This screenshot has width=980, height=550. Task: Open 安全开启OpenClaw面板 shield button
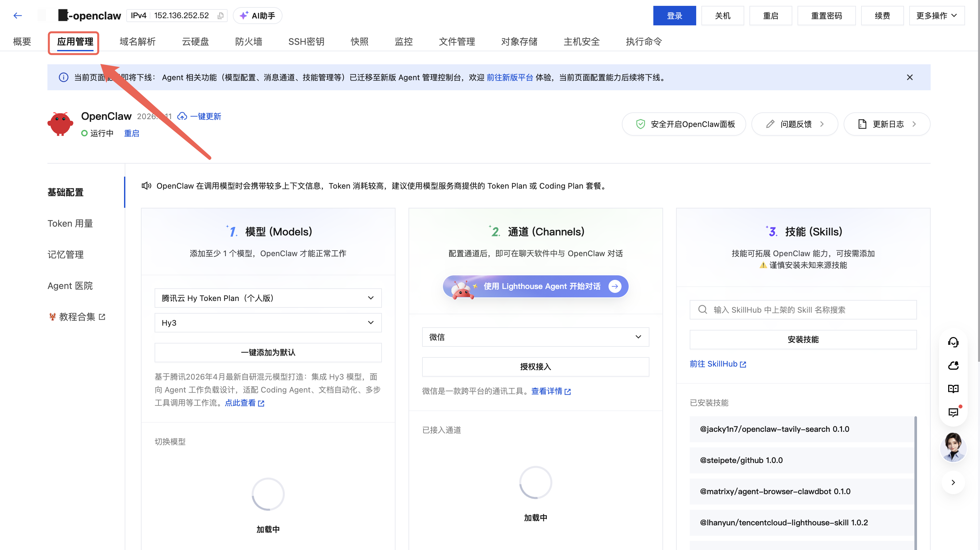[x=684, y=124]
